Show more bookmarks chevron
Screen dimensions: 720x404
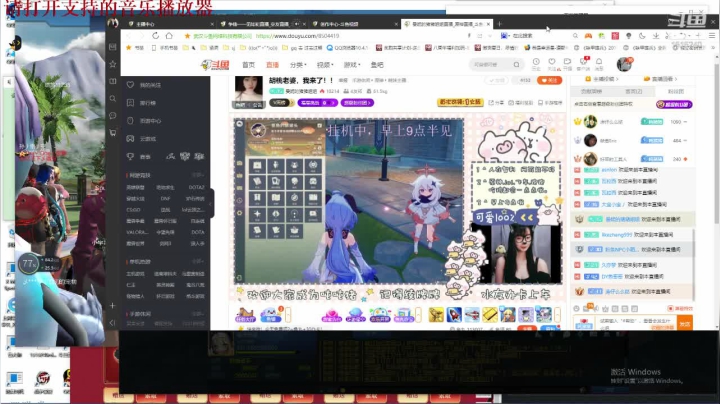[x=713, y=47]
